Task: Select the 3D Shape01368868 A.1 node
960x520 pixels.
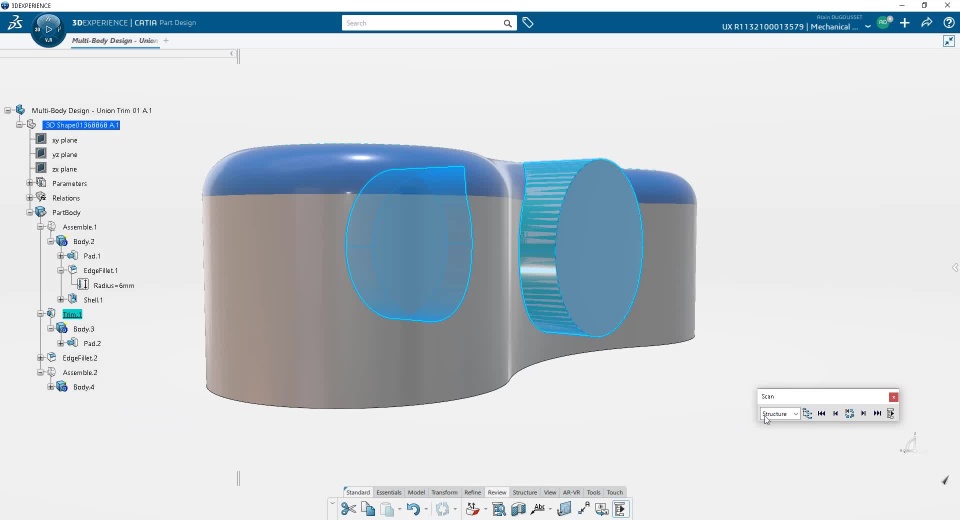Action: [x=81, y=125]
